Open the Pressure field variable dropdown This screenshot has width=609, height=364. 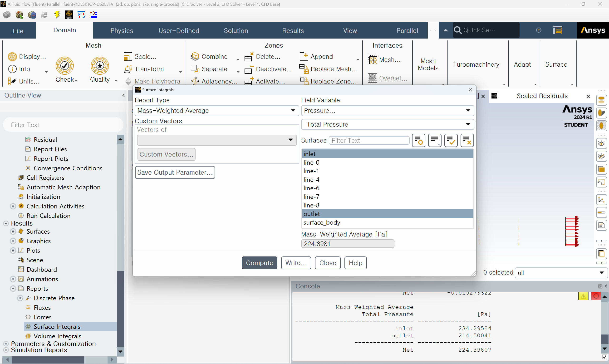(387, 111)
